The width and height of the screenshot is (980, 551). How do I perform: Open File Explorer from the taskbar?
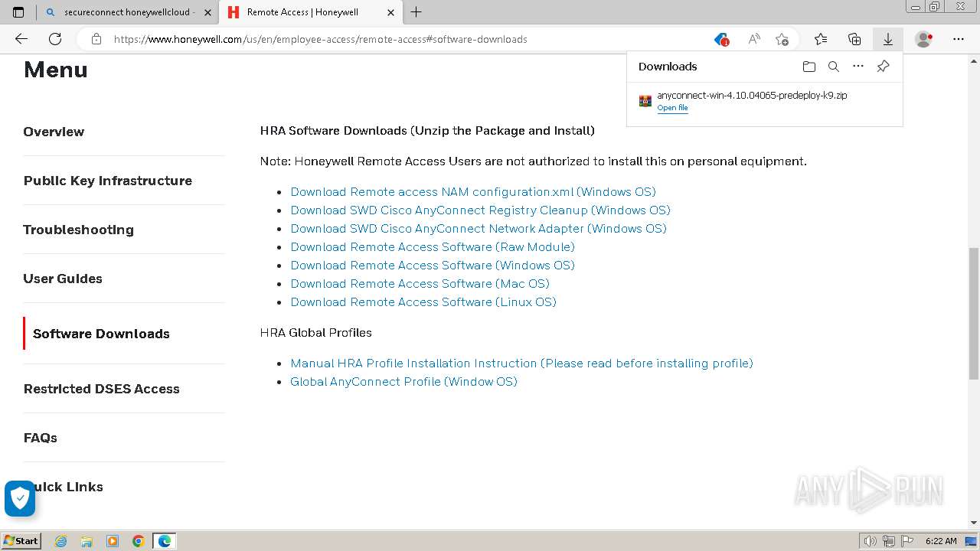click(87, 541)
